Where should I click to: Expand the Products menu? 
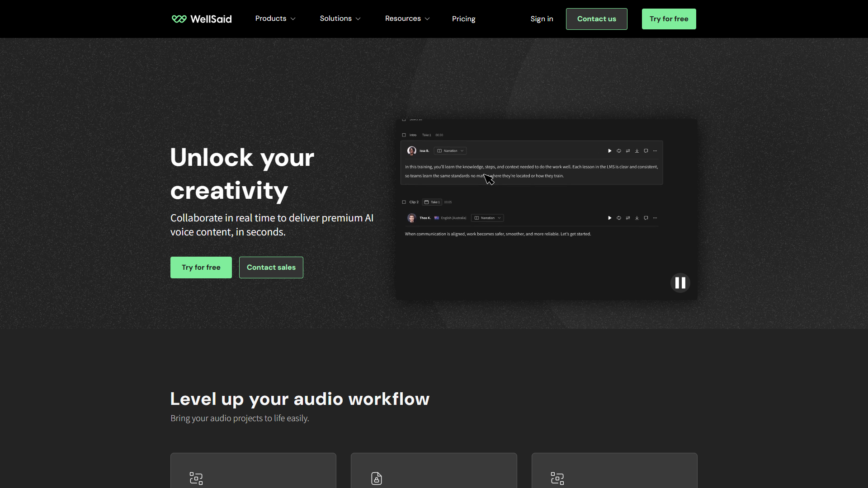275,19
